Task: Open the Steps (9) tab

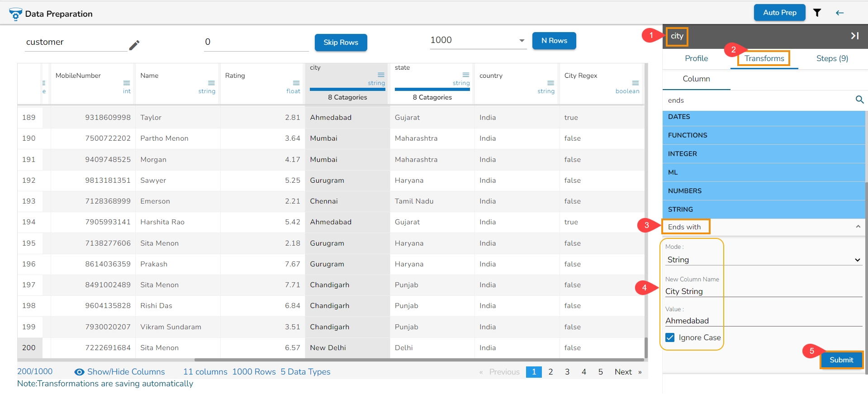Action: pyautogui.click(x=832, y=58)
